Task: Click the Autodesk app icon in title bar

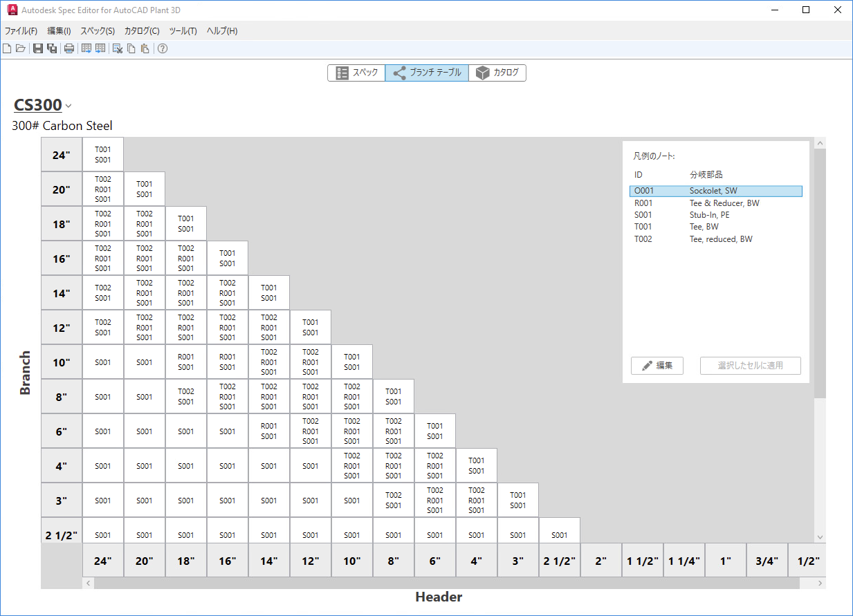Action: [11, 10]
